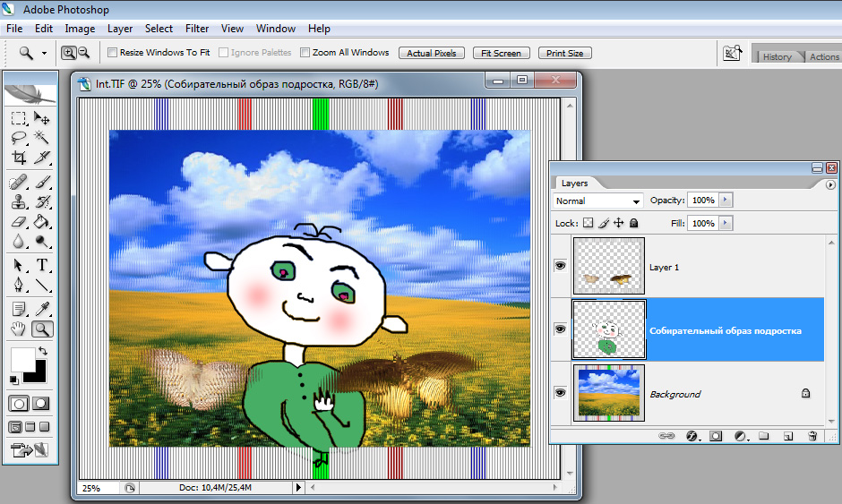Open the Layers panel options menu
Image resolution: width=842 pixels, height=504 pixels.
coord(830,184)
